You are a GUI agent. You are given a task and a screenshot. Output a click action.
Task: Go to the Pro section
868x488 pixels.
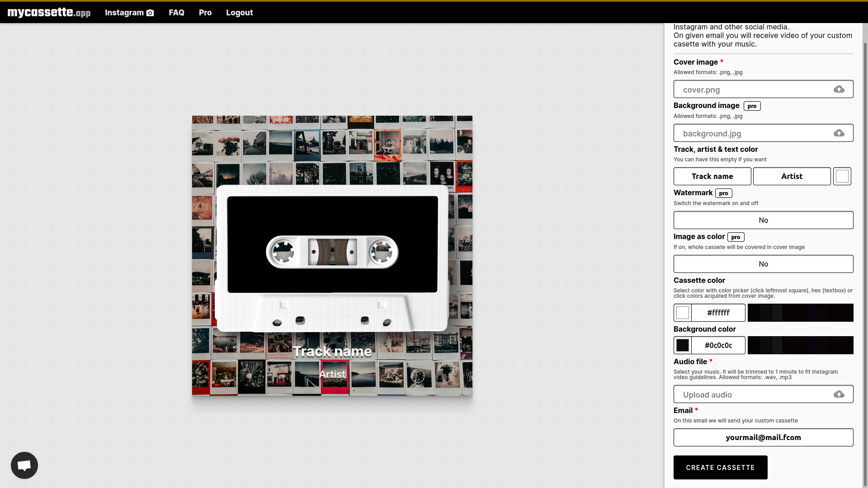point(205,13)
